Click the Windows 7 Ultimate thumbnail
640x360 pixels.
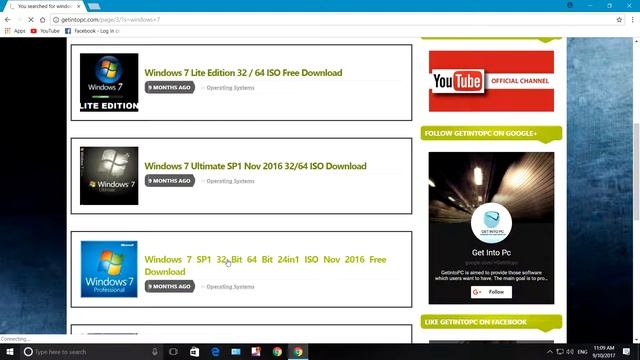109,176
